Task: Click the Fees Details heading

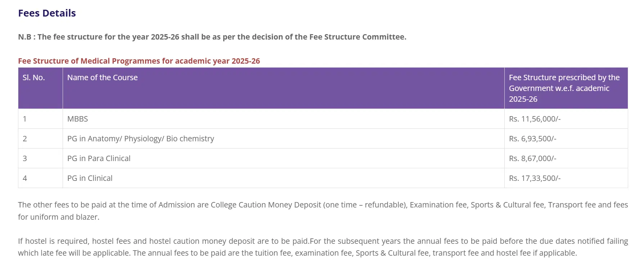Action: [47, 13]
